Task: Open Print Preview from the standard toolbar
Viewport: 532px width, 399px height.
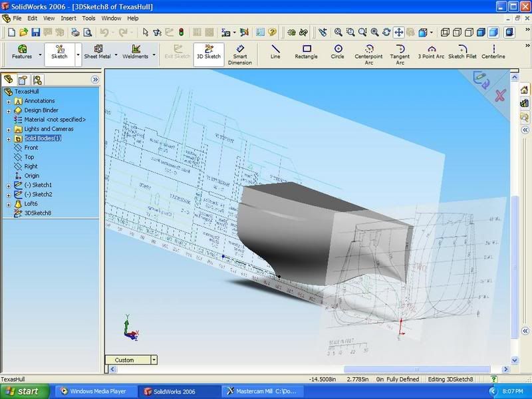Action: click(88, 33)
